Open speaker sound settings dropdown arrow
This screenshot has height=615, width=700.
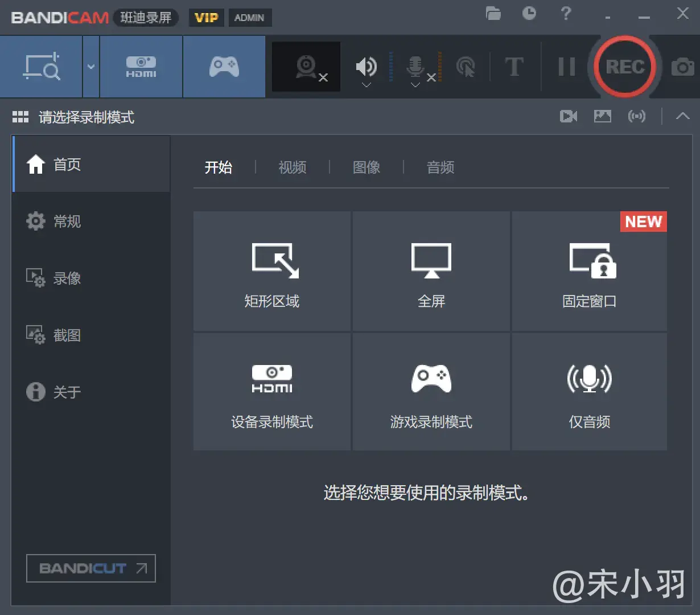(367, 85)
